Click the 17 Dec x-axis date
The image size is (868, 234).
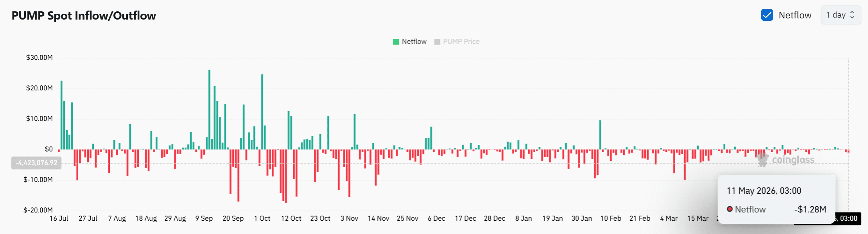(x=466, y=218)
